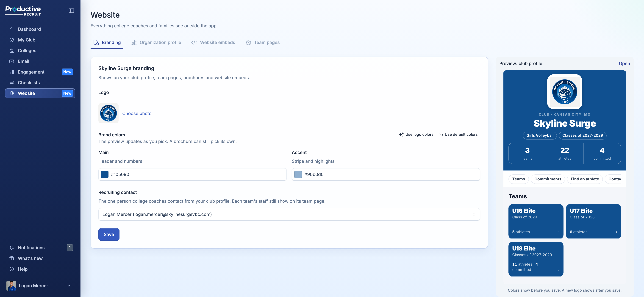Click the Team pages people icon
The height and width of the screenshot is (297, 644).
pos(248,42)
